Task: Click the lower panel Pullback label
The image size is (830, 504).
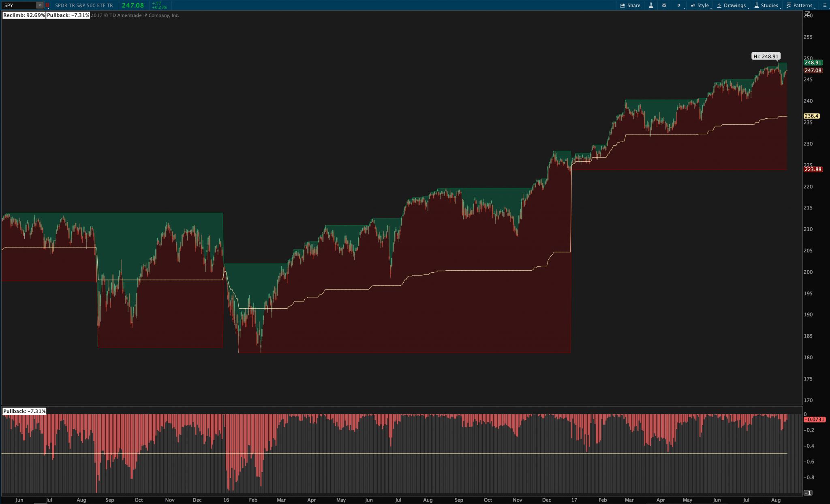Action: coord(24,411)
